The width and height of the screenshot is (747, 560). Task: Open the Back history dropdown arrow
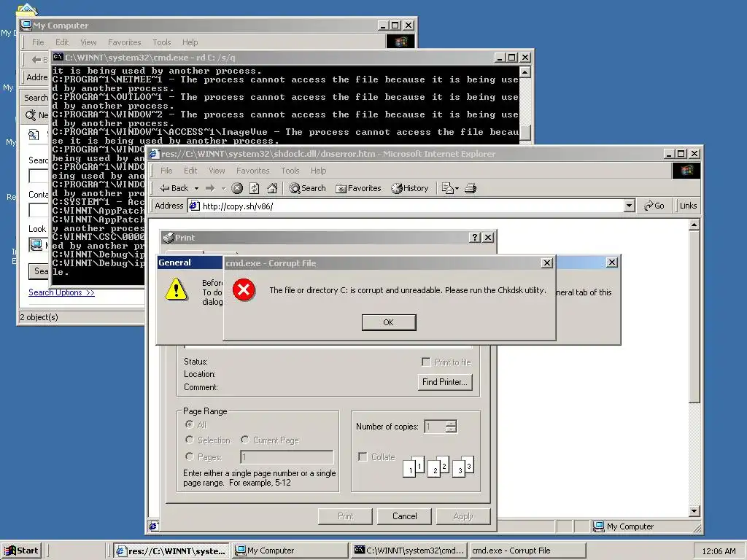click(x=196, y=189)
